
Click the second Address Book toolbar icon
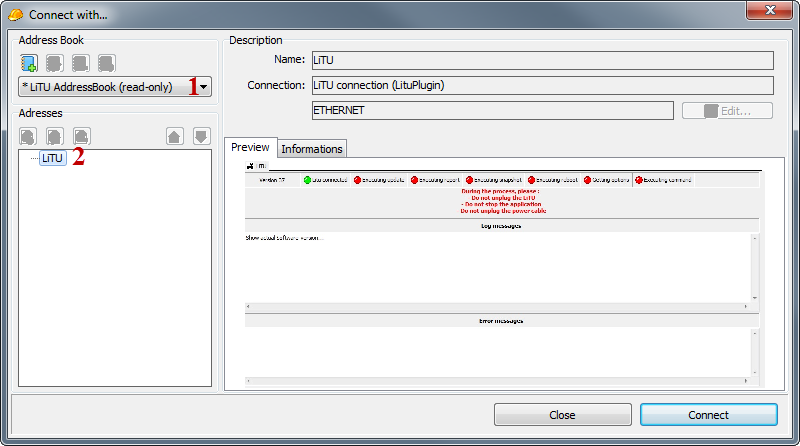point(55,63)
